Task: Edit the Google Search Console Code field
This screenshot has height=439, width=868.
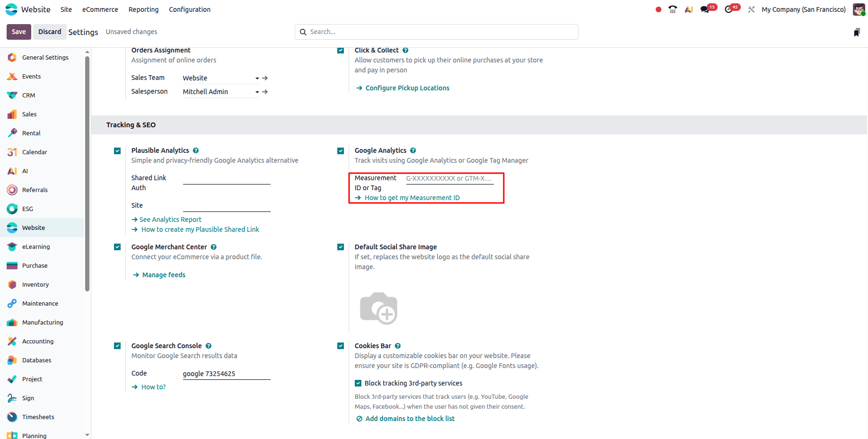Action: click(227, 374)
